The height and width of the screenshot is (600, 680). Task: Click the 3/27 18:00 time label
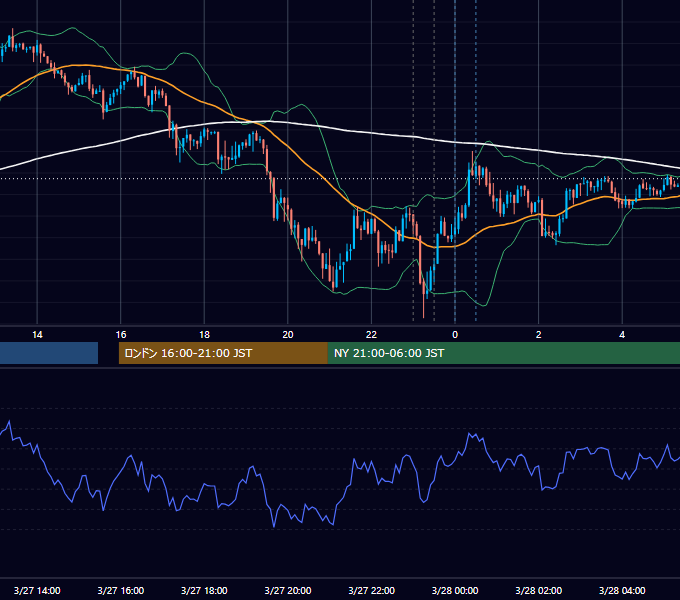coord(204,590)
